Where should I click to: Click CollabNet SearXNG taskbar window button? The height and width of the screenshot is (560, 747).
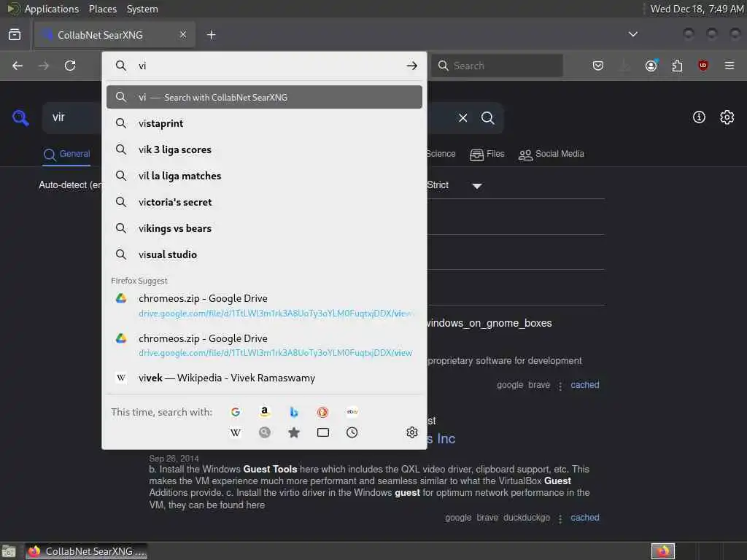coord(86,551)
